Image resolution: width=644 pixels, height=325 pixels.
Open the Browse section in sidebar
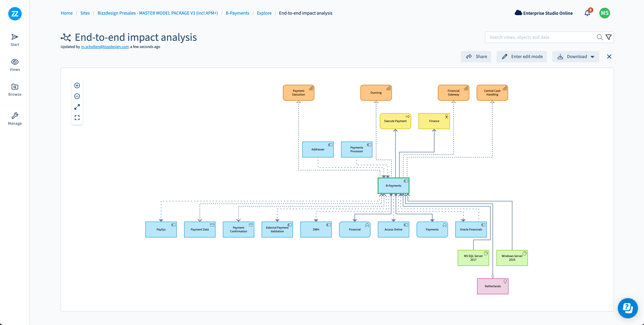(x=15, y=90)
